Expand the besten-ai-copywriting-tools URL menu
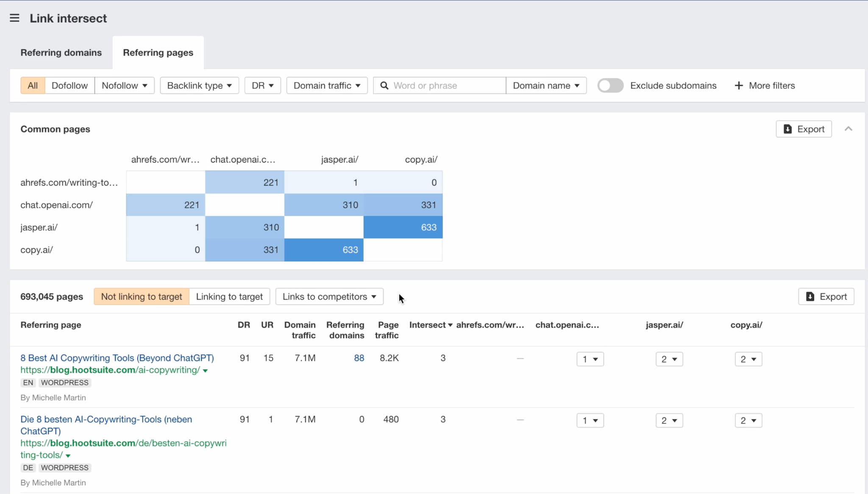The image size is (868, 494). [x=68, y=456]
